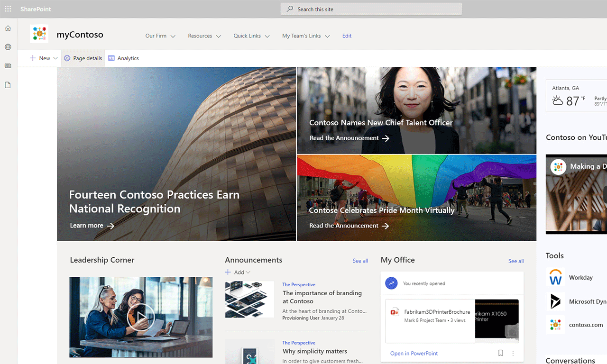The width and height of the screenshot is (607, 364).
Task: Open "Why simplicity matters" article
Action: [315, 351]
